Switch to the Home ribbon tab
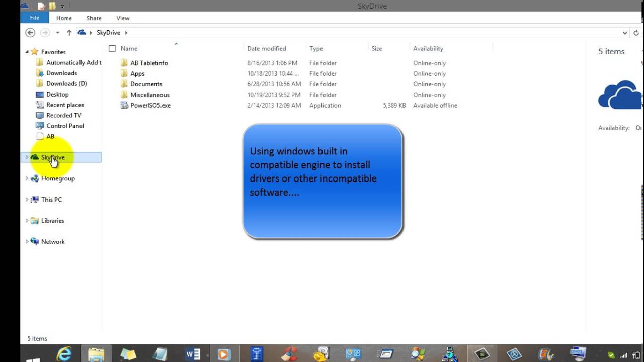644x362 pixels. tap(64, 18)
